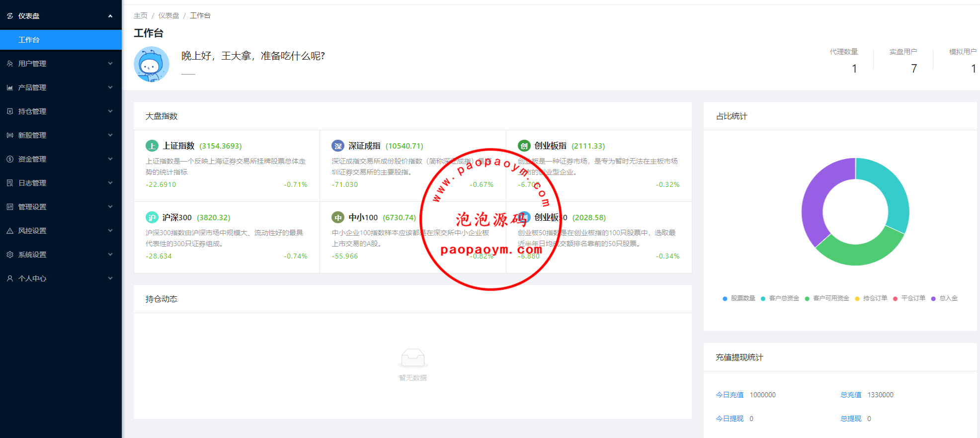Open the 风控设置 menu

point(61,231)
